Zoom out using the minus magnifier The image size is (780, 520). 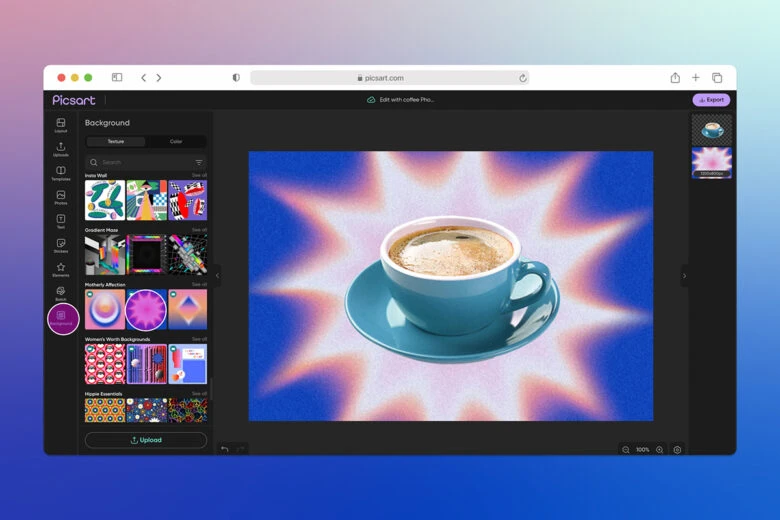[626, 450]
